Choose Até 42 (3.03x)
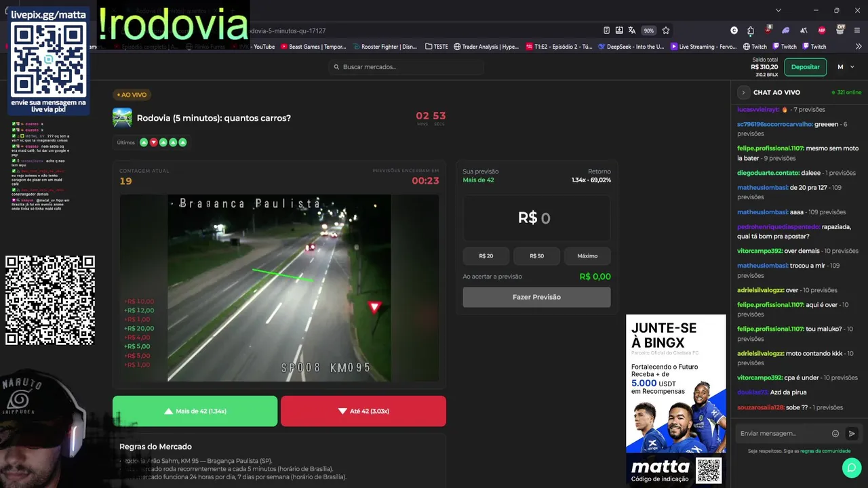Viewport: 868px width, 488px height. tap(363, 411)
